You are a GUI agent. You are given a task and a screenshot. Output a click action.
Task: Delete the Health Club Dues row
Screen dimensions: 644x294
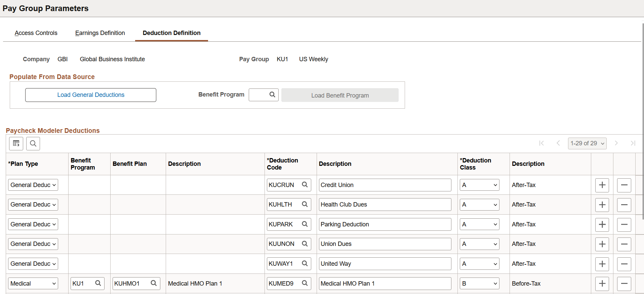(x=624, y=205)
